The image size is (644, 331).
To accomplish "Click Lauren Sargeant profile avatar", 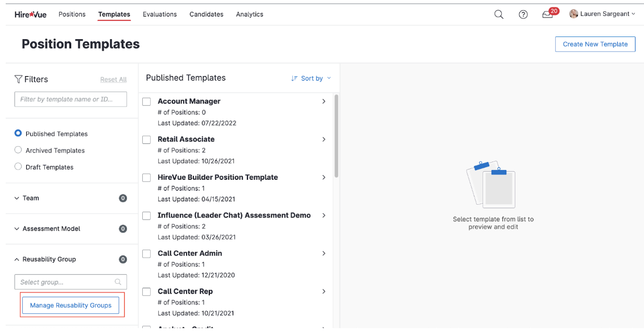I will [573, 14].
